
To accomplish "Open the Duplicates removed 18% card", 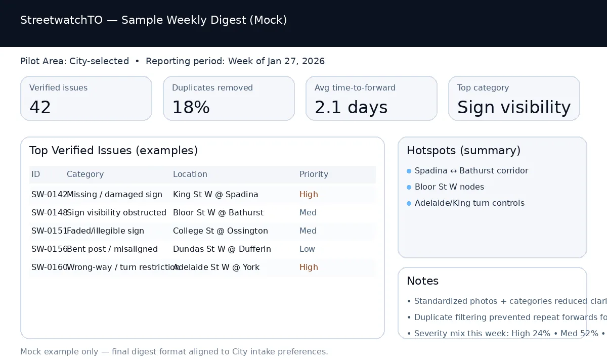I will pyautogui.click(x=229, y=98).
